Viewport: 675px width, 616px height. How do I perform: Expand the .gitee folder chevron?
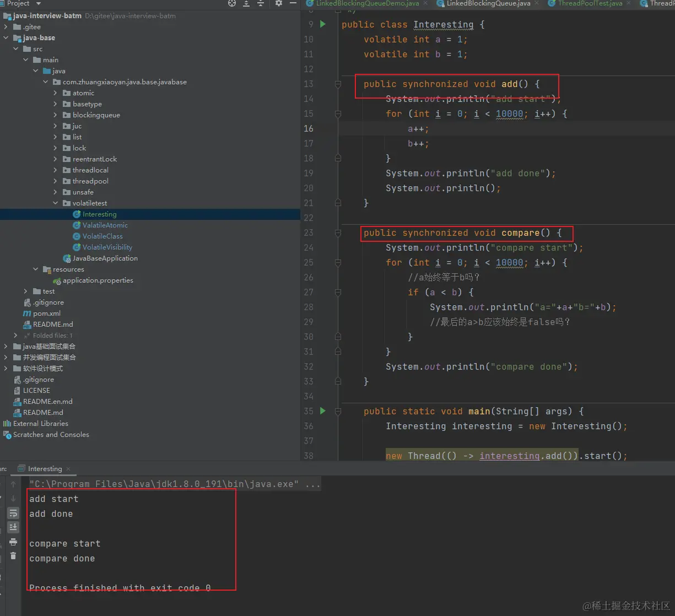coord(6,27)
